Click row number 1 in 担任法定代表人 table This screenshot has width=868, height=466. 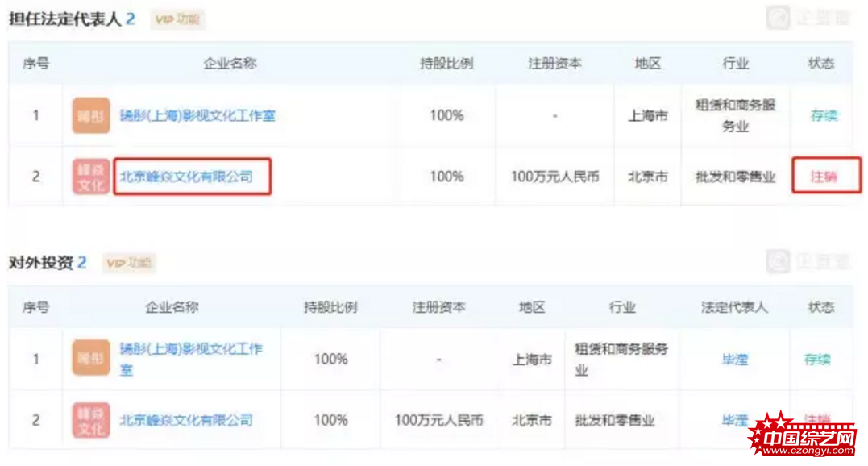36,115
